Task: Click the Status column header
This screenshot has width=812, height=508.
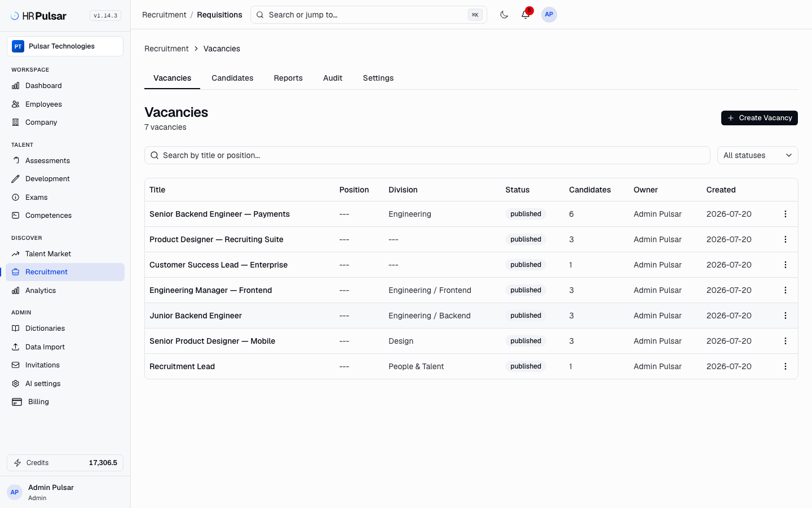Action: coord(517,190)
